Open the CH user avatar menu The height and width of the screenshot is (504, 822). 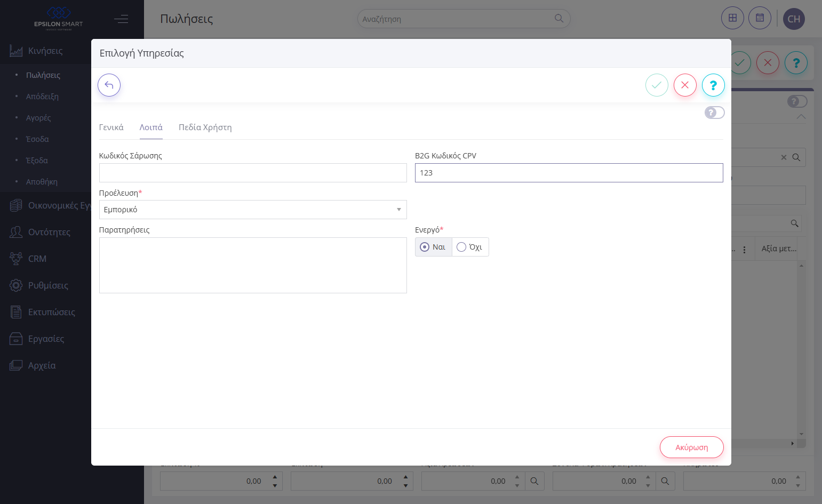coord(794,19)
